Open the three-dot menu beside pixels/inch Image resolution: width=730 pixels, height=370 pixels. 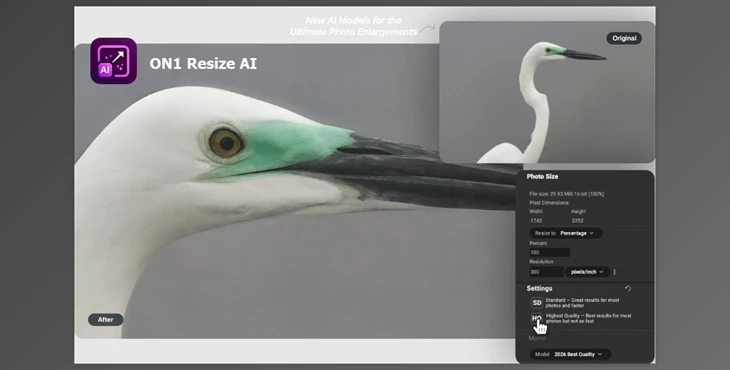[615, 272]
